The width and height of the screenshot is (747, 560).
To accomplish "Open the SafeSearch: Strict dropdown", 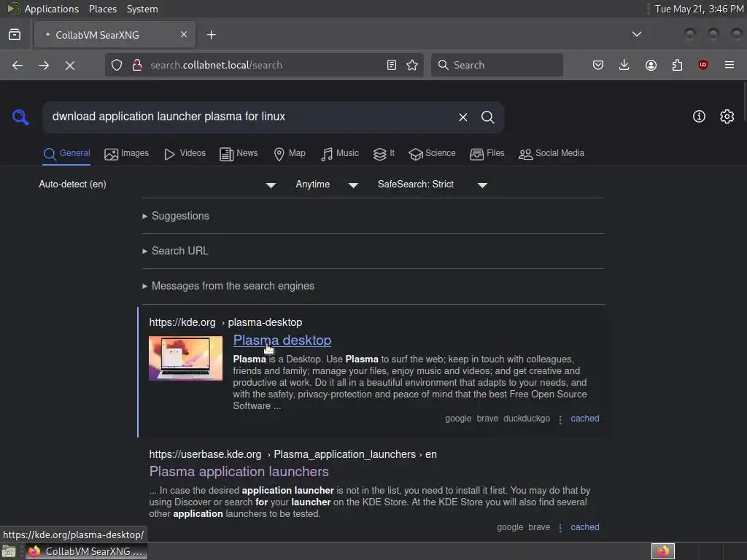I will (433, 184).
